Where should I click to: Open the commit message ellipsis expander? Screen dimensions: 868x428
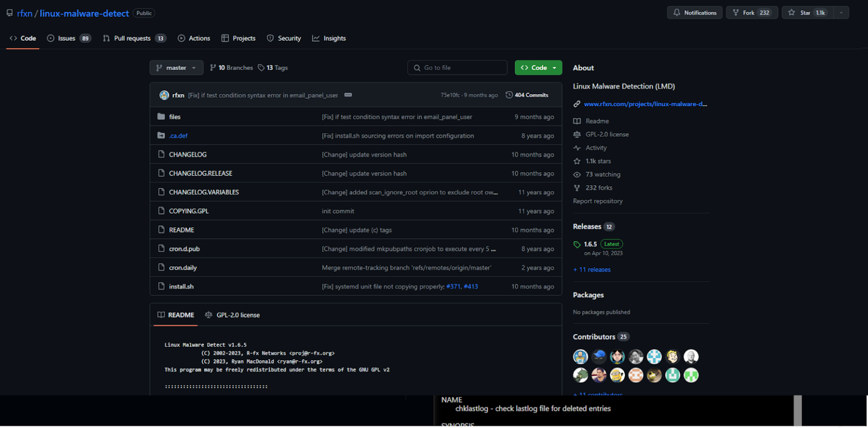pyautogui.click(x=348, y=95)
